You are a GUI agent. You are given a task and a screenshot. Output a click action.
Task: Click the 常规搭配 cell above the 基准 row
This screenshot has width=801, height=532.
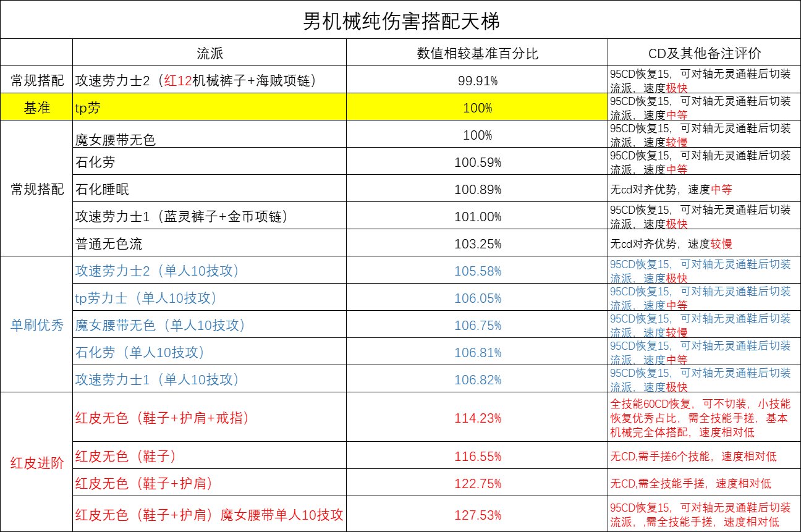click(x=36, y=80)
